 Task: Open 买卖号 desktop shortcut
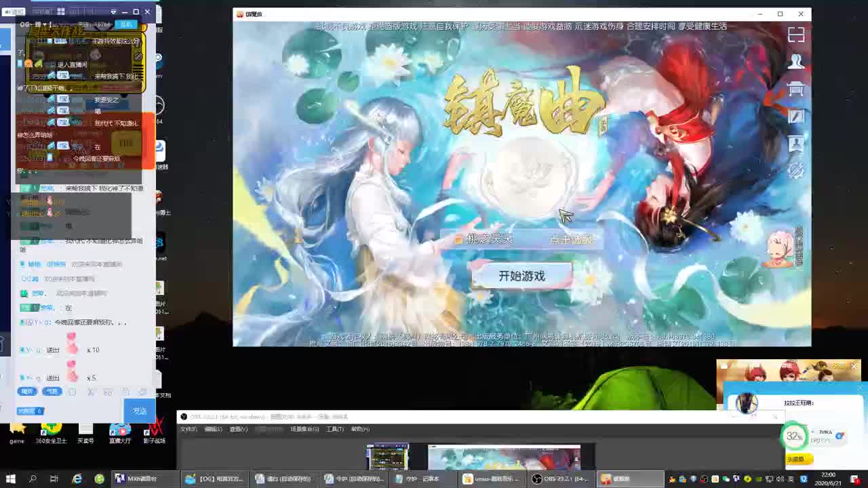click(x=85, y=432)
